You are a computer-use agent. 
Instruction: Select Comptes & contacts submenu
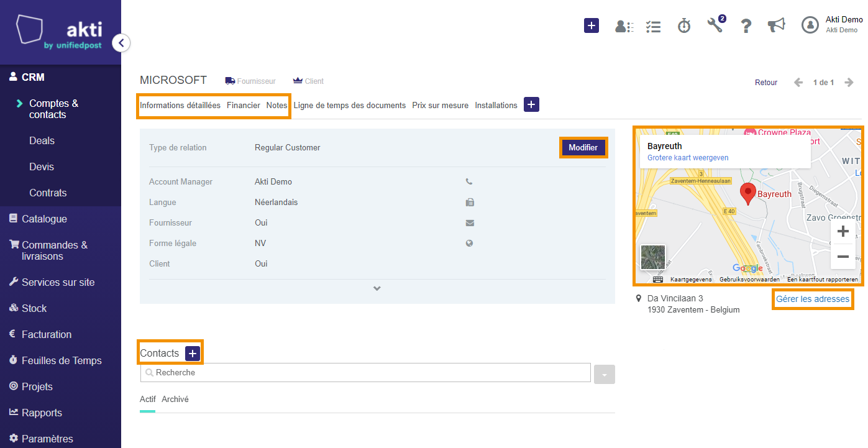[54, 109]
